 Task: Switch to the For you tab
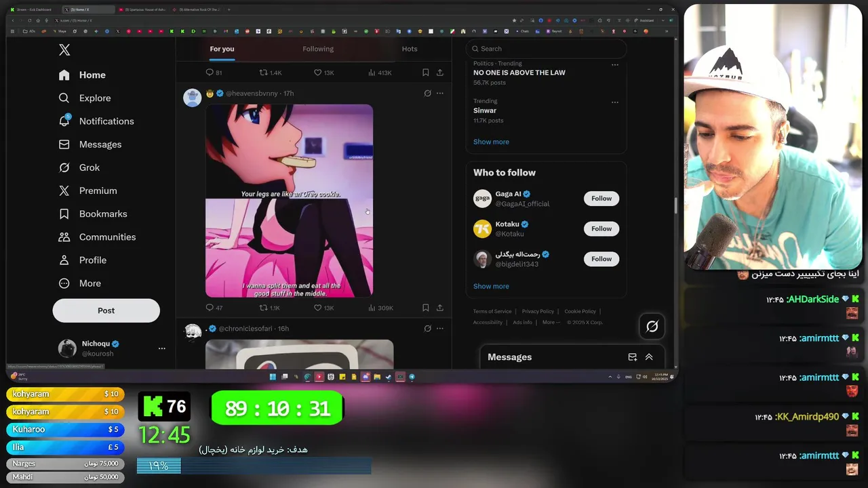(x=222, y=49)
